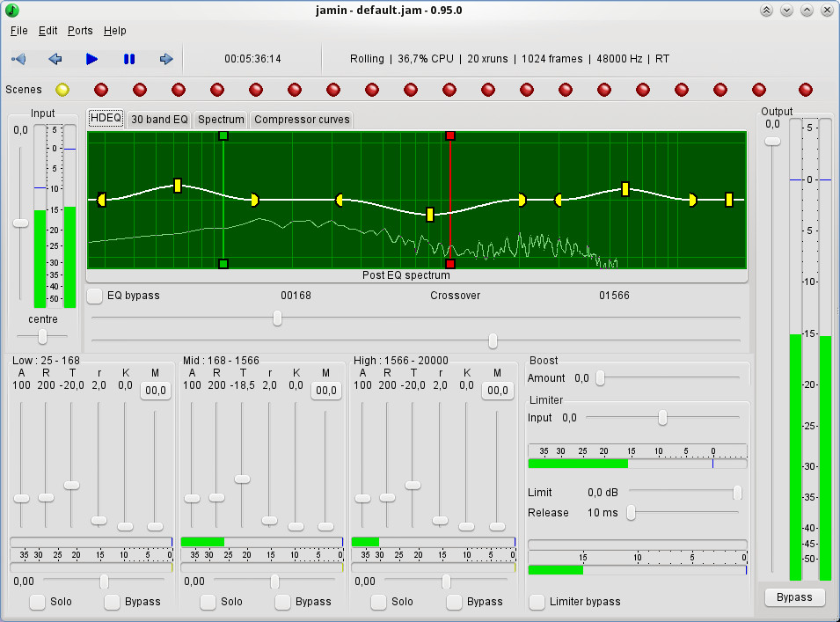Click the Input gain vertical slider handle
Image resolution: width=840 pixels, height=622 pixels.
pos(20,223)
